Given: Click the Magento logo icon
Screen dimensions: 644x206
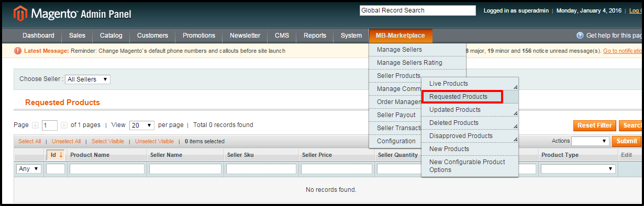Looking at the screenshot, I should (x=21, y=13).
